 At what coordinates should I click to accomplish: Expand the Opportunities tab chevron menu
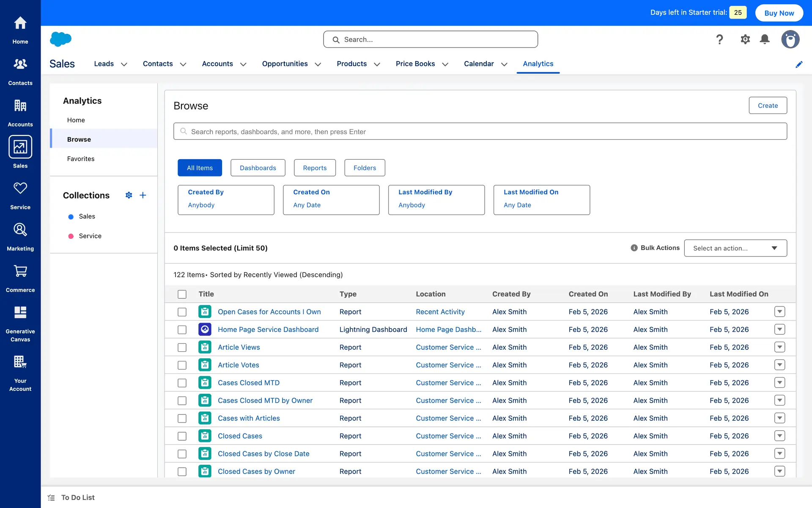tap(318, 64)
